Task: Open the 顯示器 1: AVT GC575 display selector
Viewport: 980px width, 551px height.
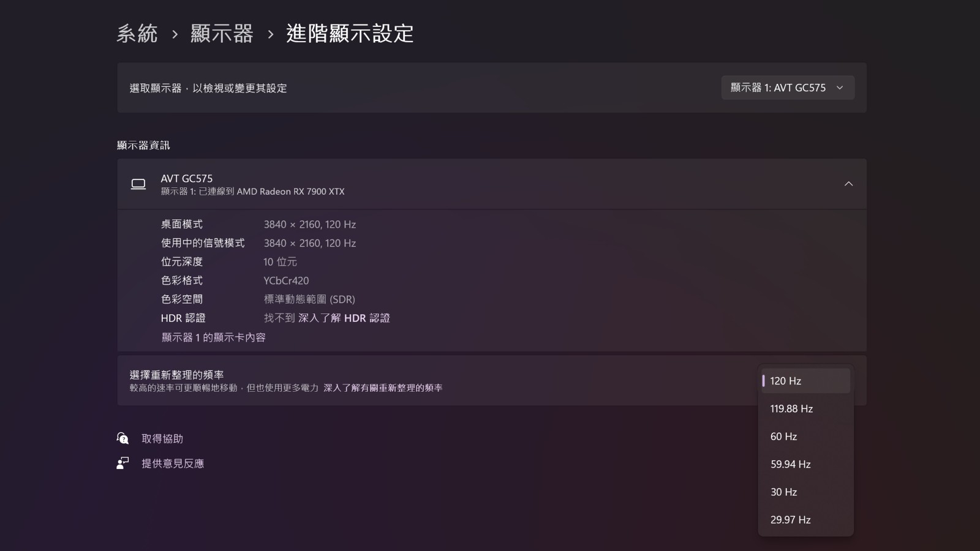Action: 788,88
